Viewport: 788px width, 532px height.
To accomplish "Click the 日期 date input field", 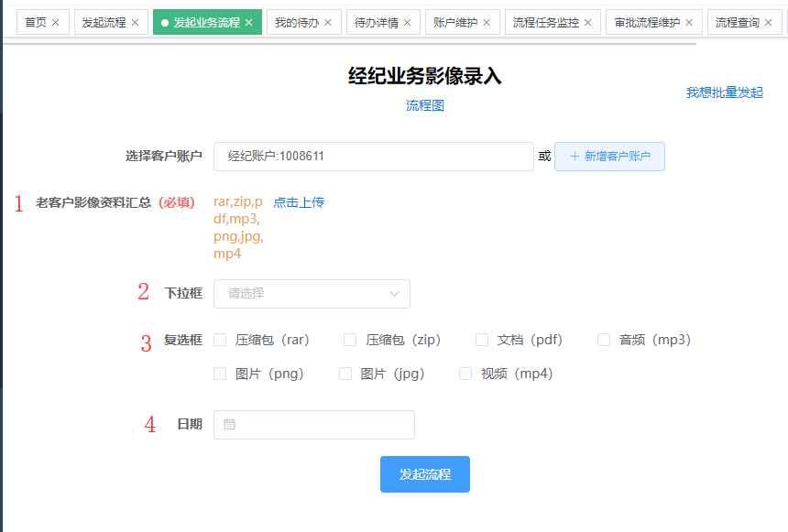I will 314,425.
